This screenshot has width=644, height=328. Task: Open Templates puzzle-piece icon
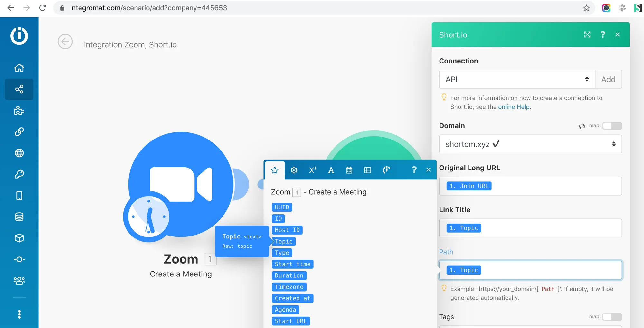point(19,111)
